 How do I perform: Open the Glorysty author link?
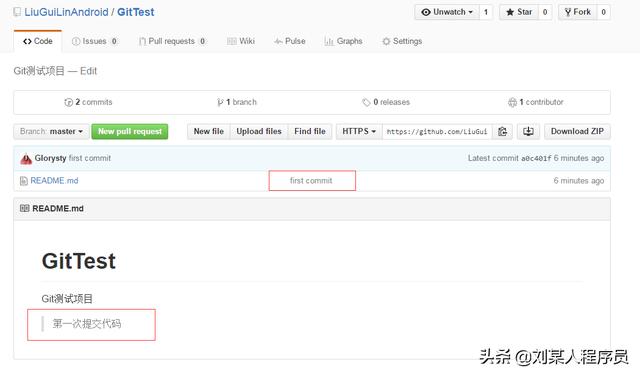point(50,158)
